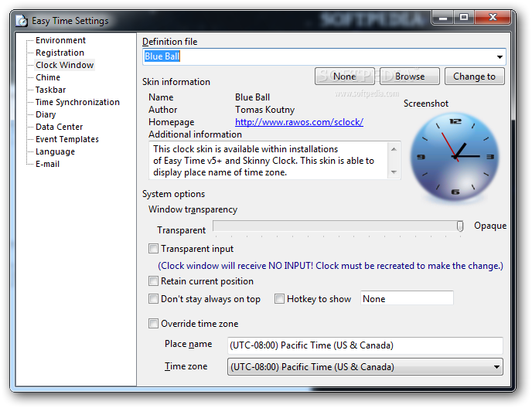Select Diary in the tree
Screen dimensions: 532x408
[x=46, y=114]
